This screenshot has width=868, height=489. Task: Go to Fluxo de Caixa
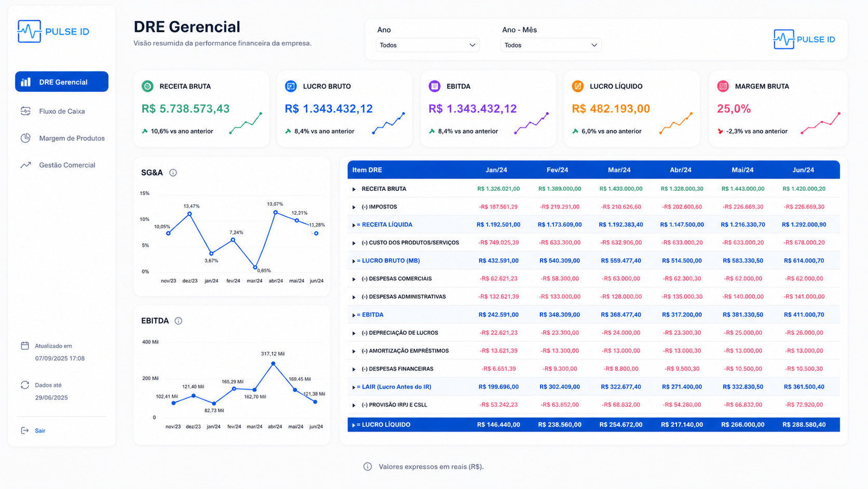tap(62, 111)
